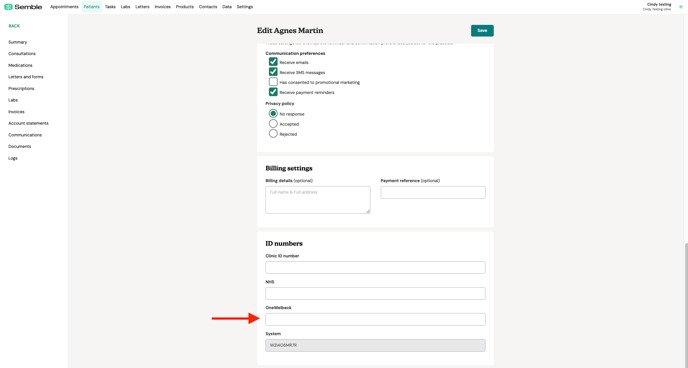Open the Appointments menu

(64, 7)
